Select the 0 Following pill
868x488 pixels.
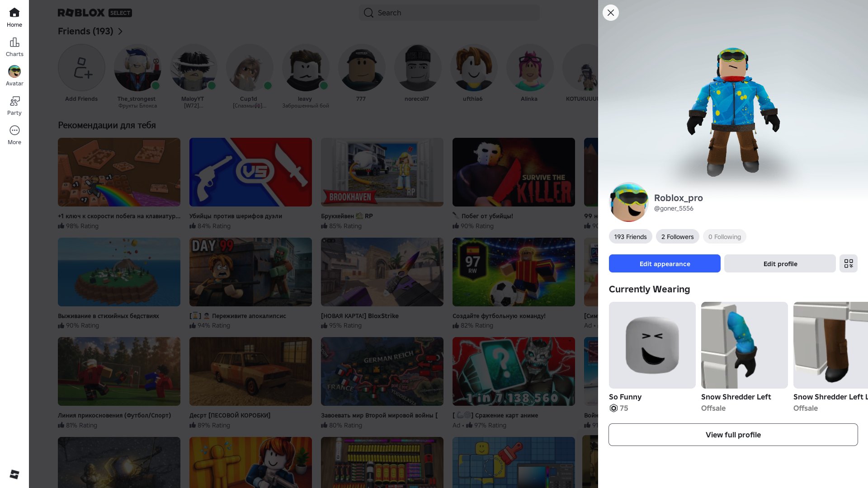tap(724, 237)
